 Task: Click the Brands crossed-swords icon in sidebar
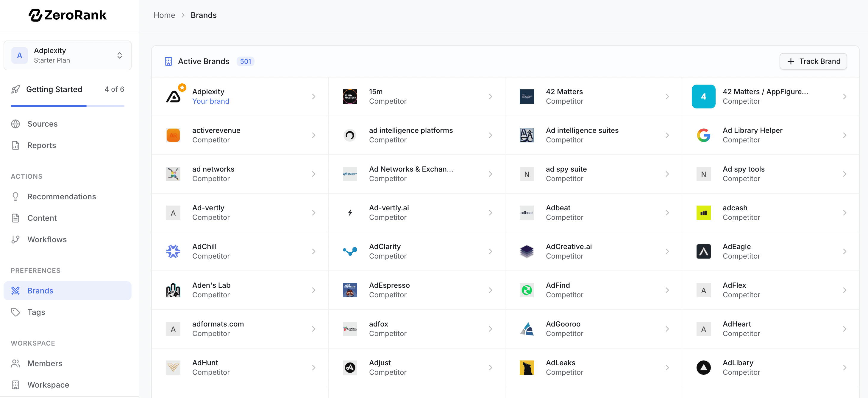15,291
